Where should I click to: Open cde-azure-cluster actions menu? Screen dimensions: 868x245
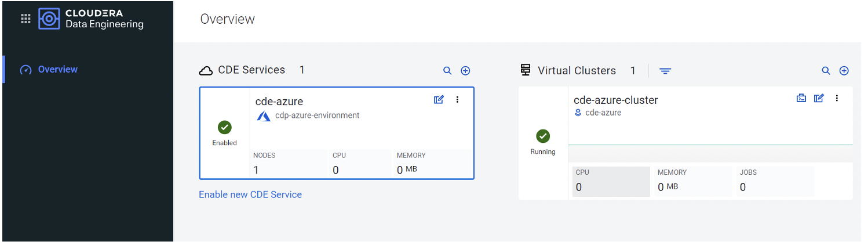[837, 98]
